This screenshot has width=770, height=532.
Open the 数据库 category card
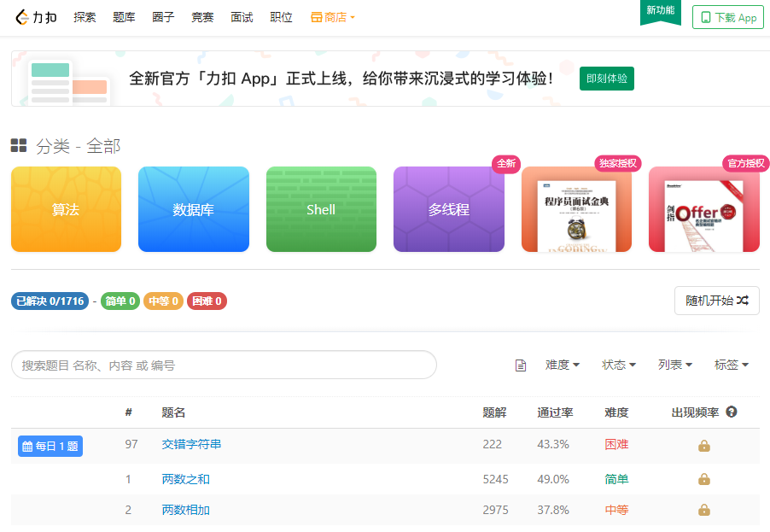click(x=194, y=209)
